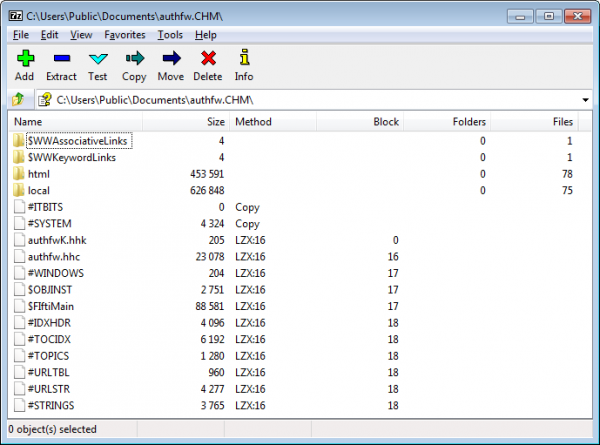Click the authfwK.hhk file icon
600x445 pixels.
pyautogui.click(x=19, y=240)
